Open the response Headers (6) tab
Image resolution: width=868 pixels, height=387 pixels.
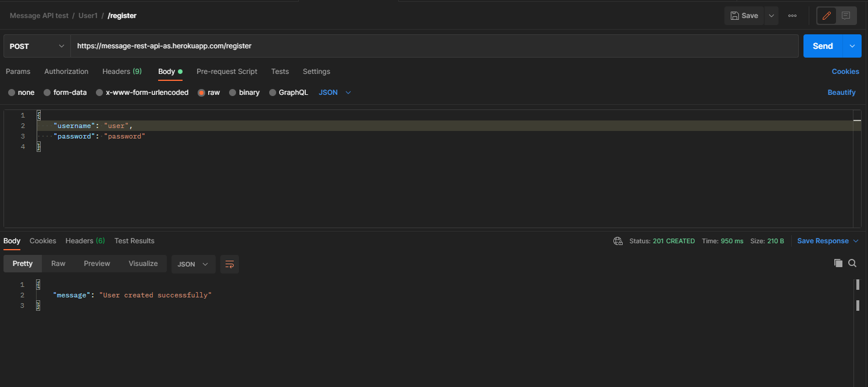pos(85,241)
